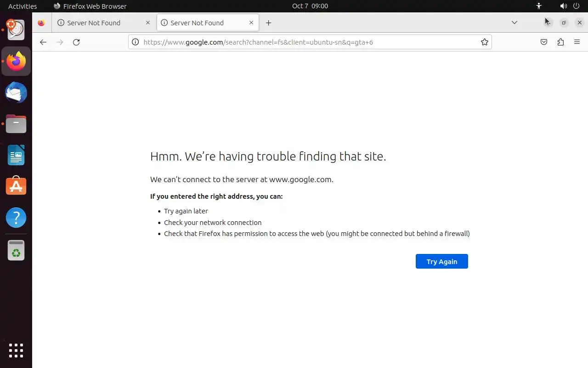The width and height of the screenshot is (588, 368).
Task: Expand the list all tabs chevron
Action: point(514,23)
